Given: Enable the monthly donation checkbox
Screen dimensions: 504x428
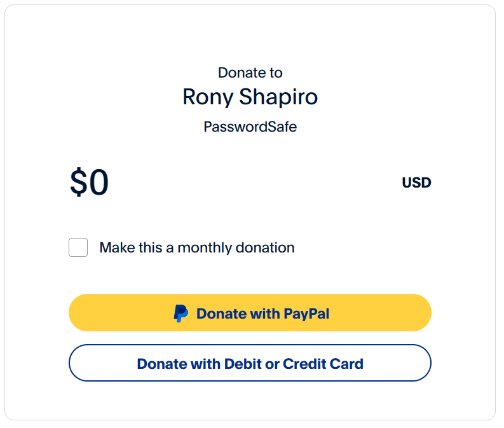Looking at the screenshot, I should [x=78, y=247].
